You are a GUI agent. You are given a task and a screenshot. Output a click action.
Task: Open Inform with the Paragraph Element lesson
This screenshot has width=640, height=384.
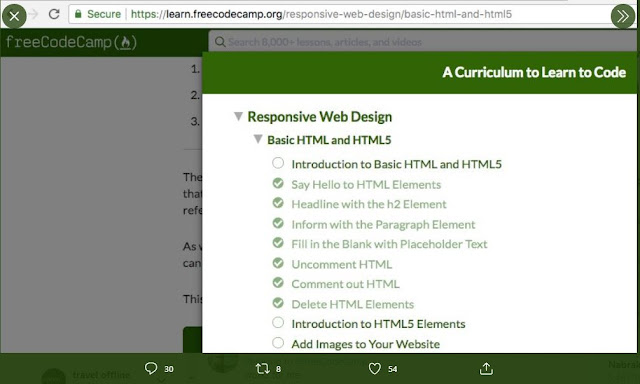click(x=383, y=224)
